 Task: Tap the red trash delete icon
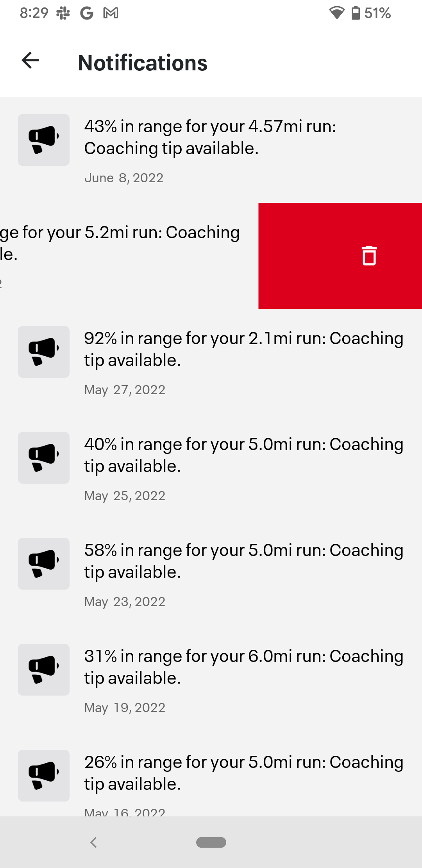[x=369, y=256]
